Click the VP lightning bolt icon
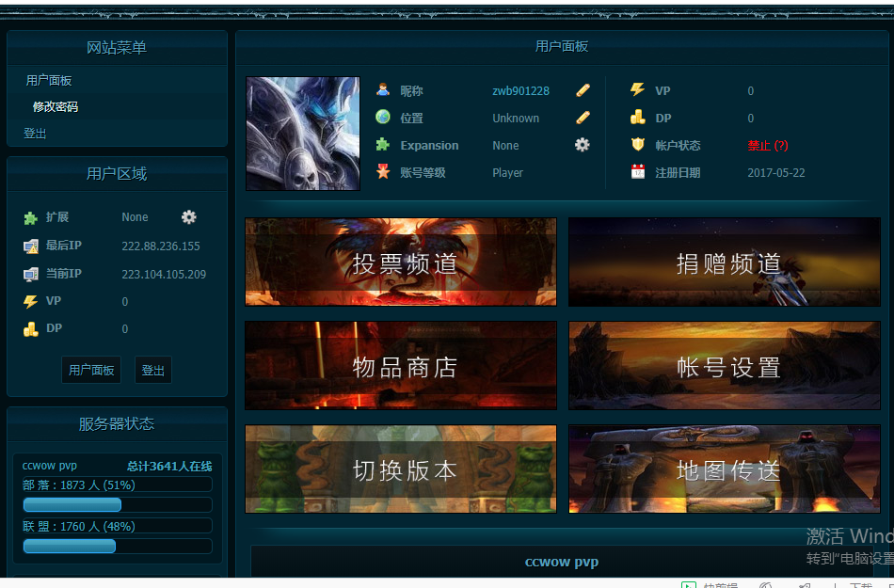Screen dimensions: 894x588 639,90
